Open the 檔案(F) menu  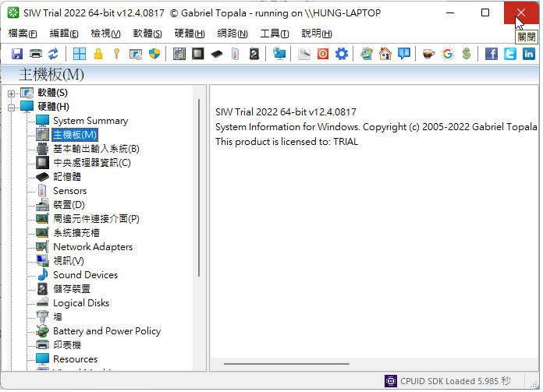coord(23,34)
